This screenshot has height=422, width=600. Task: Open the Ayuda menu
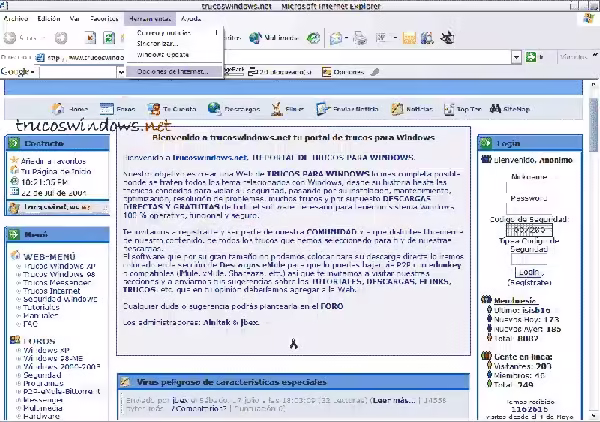(x=191, y=18)
